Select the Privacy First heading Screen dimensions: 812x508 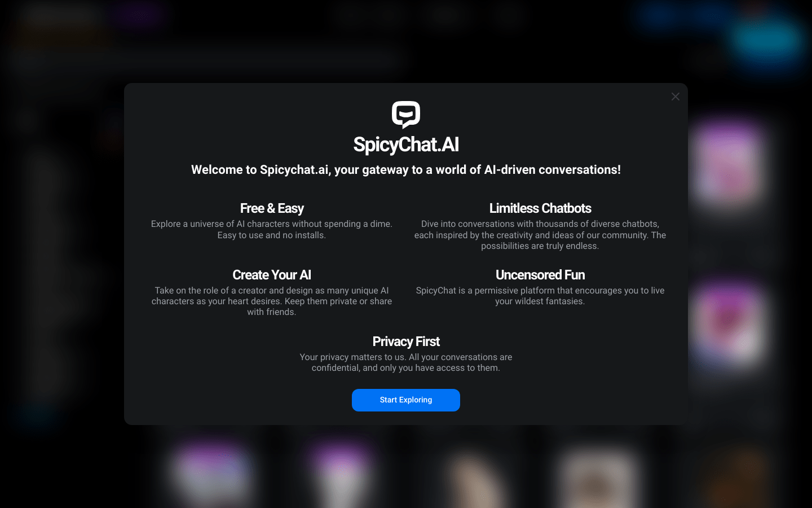[x=406, y=341]
